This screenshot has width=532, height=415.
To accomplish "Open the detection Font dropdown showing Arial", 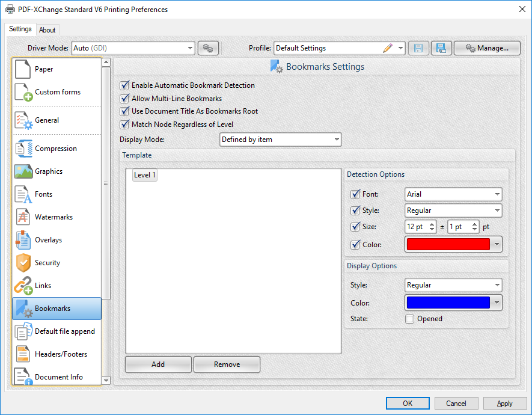I will point(453,194).
